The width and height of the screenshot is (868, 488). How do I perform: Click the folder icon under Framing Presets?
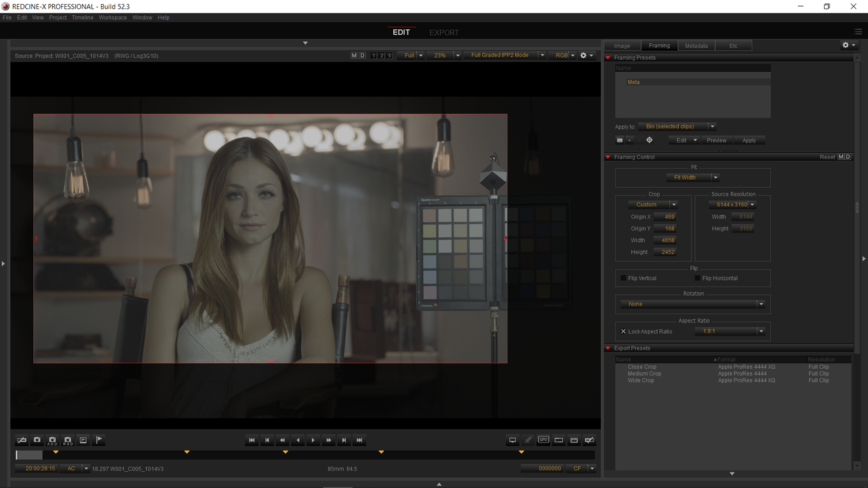[x=619, y=140]
